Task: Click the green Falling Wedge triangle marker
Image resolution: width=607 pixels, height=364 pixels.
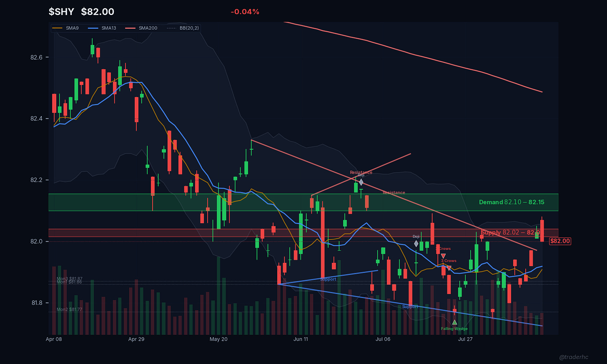Action: [454, 322]
